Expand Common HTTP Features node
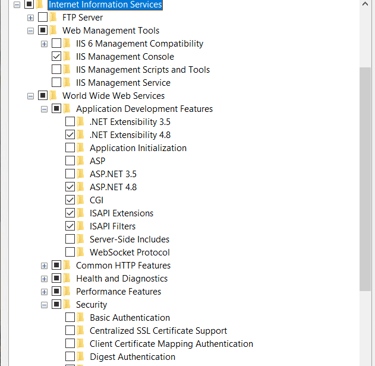Image resolution: width=375 pixels, height=366 pixels. [x=44, y=266]
